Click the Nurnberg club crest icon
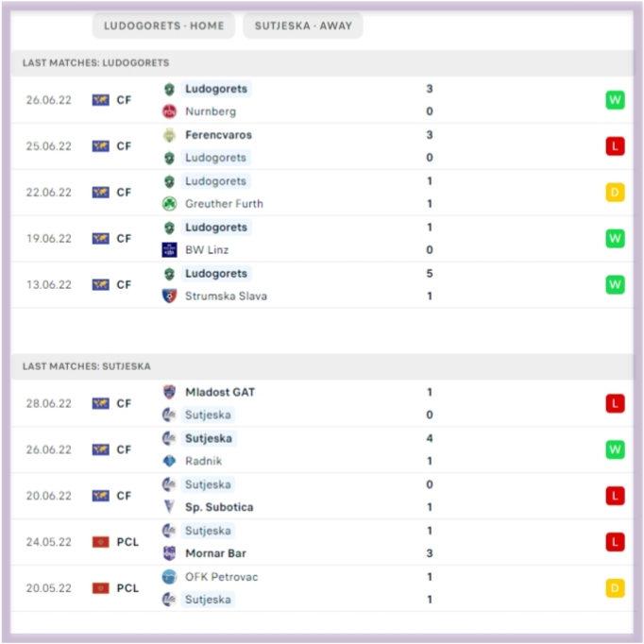644x644 pixels. tap(169, 111)
